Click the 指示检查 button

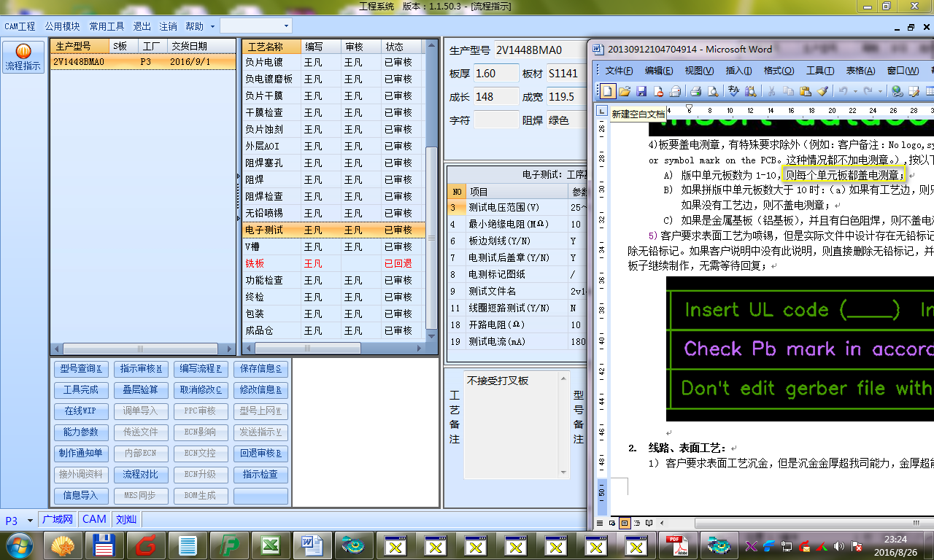[x=261, y=475]
